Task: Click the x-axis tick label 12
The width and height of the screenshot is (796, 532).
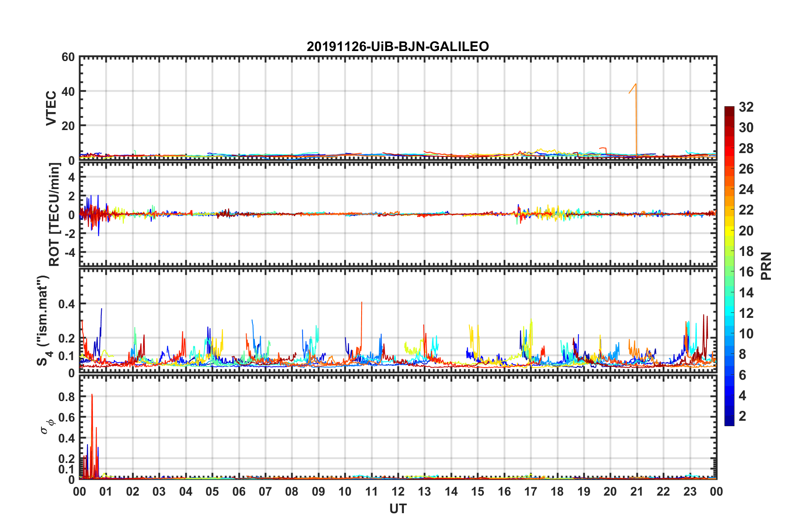Action: (x=398, y=491)
